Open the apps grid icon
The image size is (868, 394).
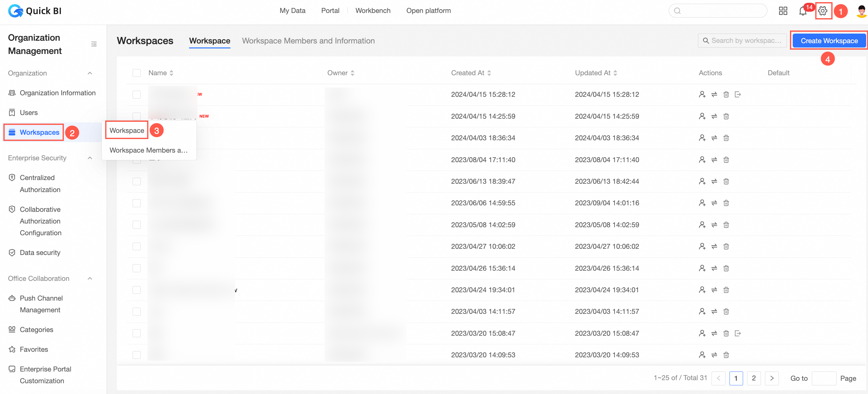[783, 11]
